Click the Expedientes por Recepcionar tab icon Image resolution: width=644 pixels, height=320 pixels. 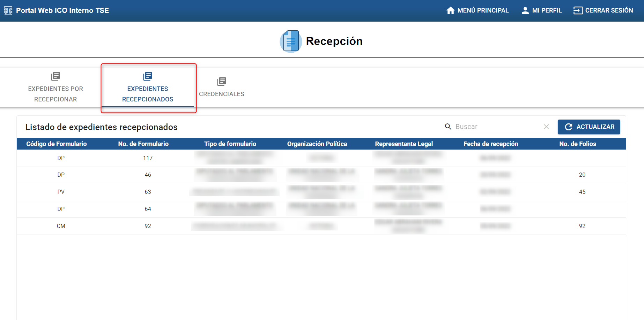[x=55, y=76]
